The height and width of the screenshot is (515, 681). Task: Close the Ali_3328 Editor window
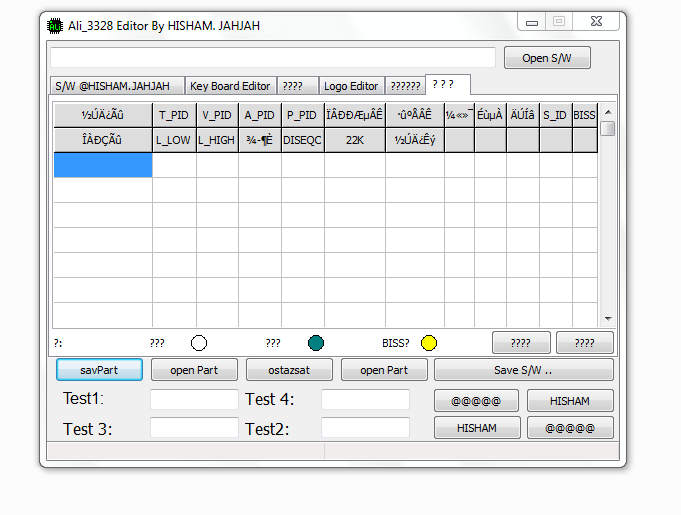pyautogui.click(x=596, y=21)
